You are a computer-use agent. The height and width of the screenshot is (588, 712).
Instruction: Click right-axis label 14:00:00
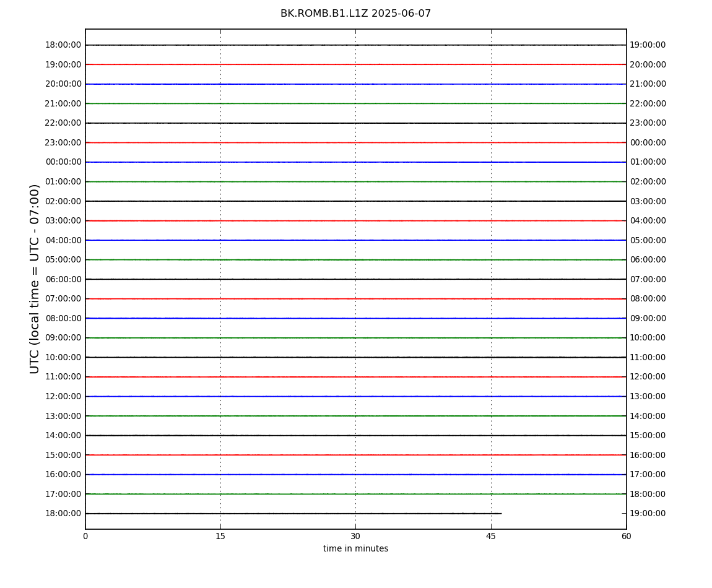click(648, 416)
